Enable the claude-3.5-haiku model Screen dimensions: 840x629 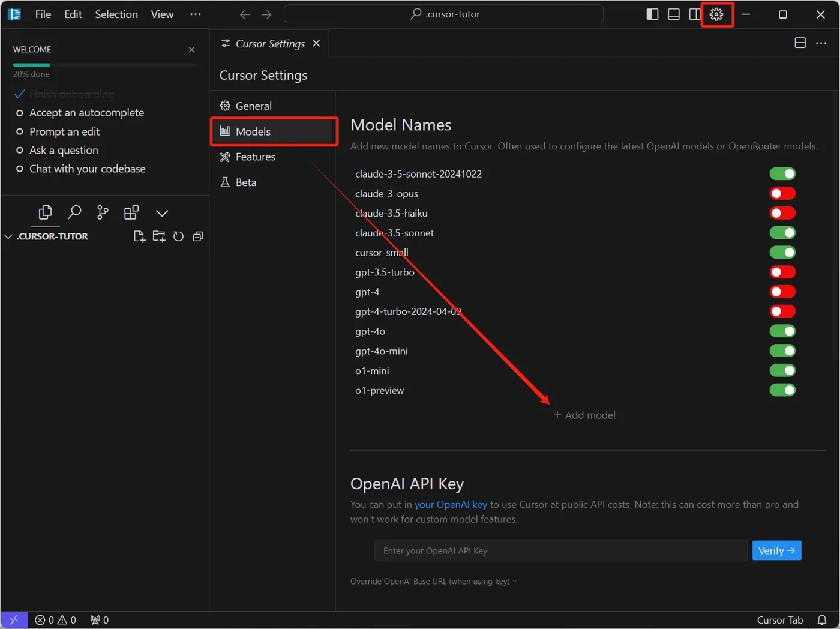point(782,213)
